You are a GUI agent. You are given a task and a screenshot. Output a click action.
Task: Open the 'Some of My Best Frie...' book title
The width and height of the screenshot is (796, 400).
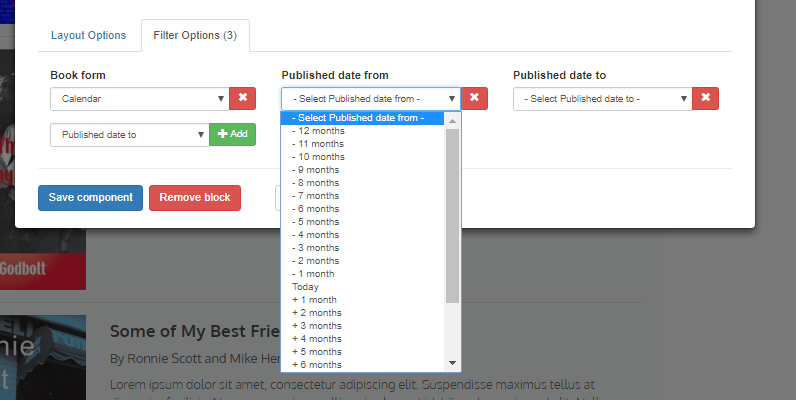195,331
